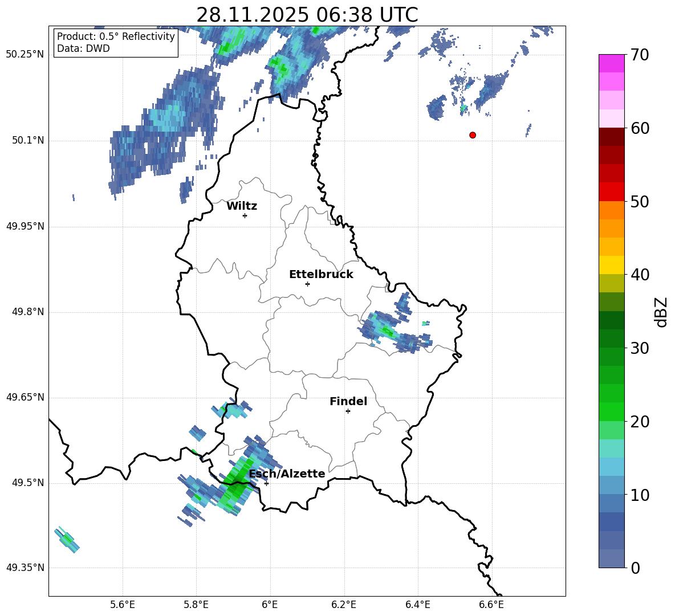
Task: Click the Ettelbruck city label
Action: [x=321, y=275]
